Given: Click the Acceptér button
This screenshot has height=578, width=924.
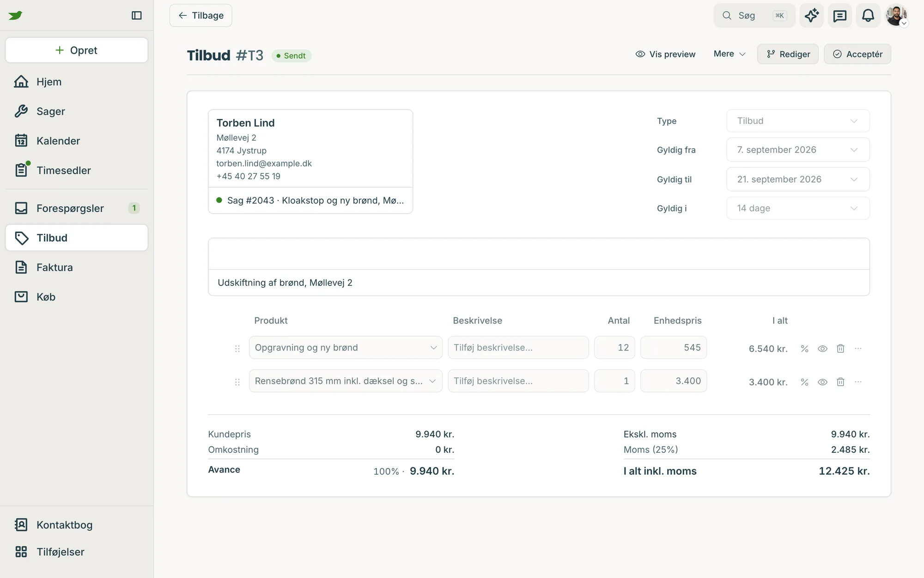Looking at the screenshot, I should pos(857,54).
